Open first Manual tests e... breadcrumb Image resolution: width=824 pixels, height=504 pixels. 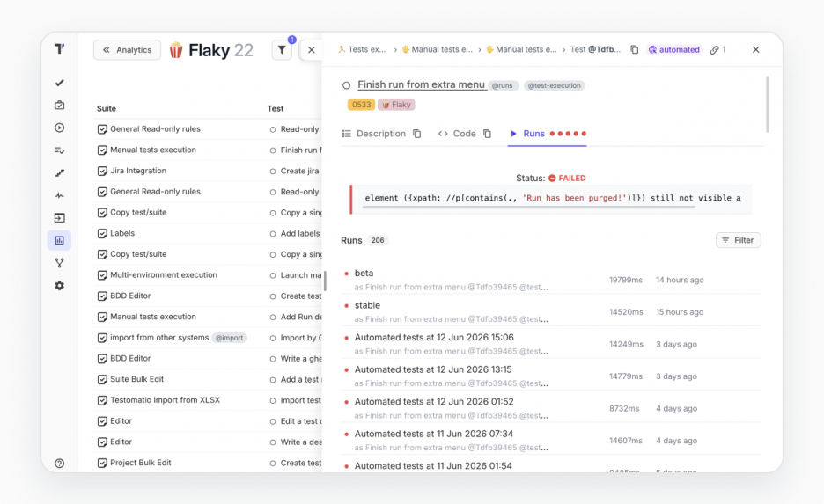(x=438, y=49)
